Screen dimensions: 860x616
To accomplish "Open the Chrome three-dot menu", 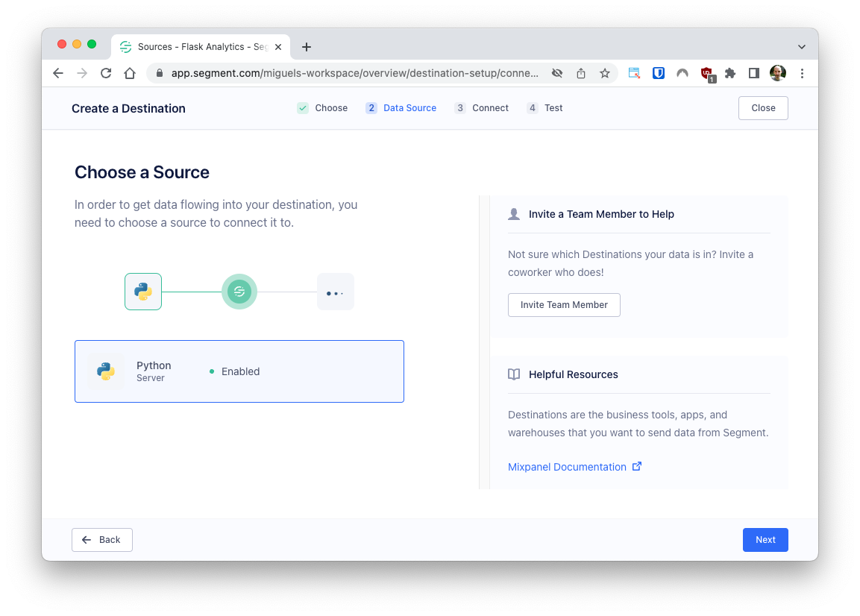I will click(802, 73).
